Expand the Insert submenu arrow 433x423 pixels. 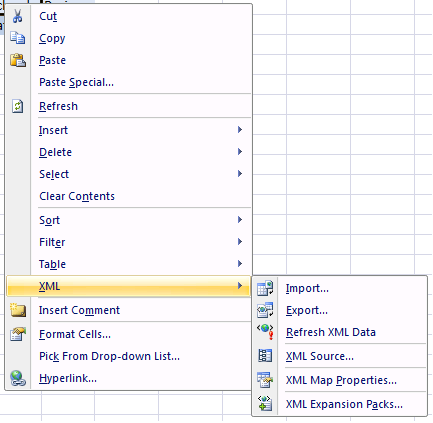tap(240, 130)
